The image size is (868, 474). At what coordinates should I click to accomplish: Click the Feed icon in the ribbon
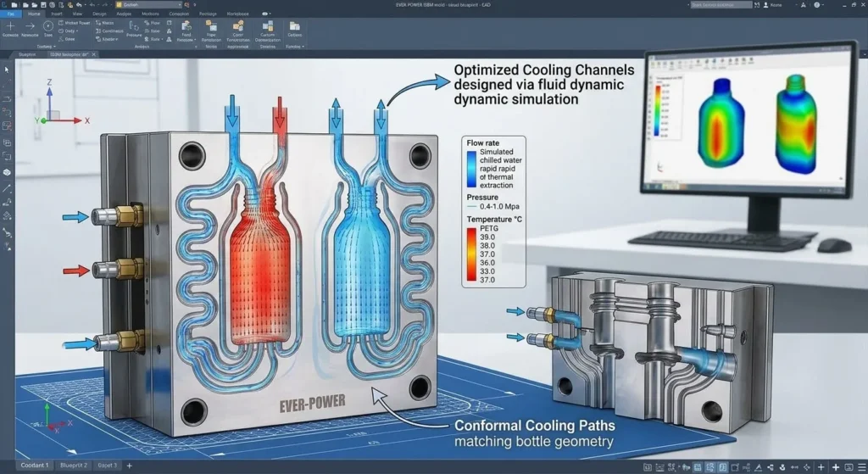[x=186, y=28]
